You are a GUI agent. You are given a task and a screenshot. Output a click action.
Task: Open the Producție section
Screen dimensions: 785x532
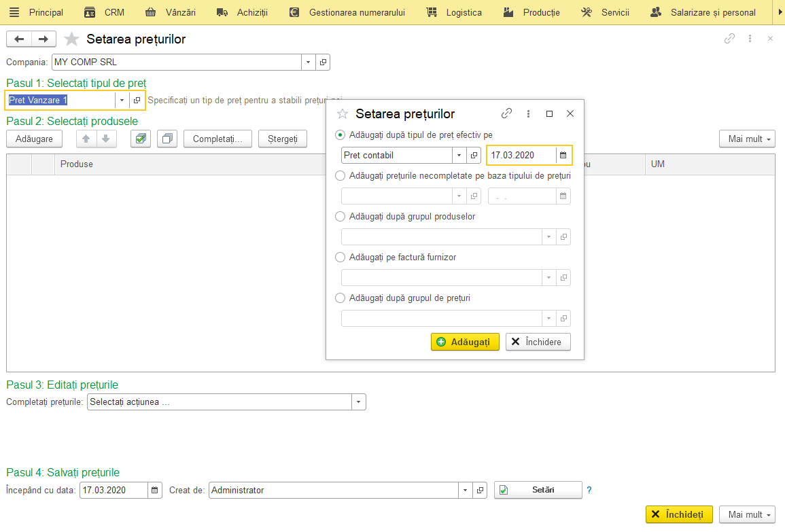tap(531, 12)
